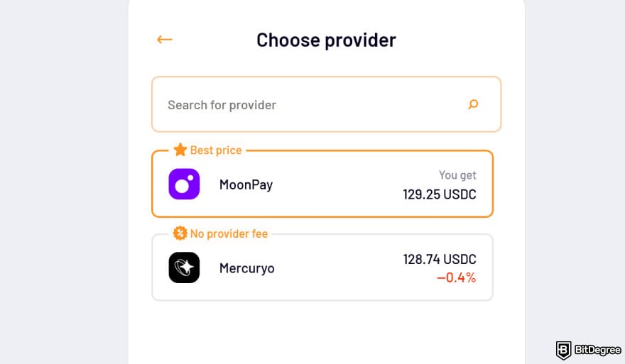Click the MoonPay purple logo
Viewport: 625px width, 364px height.
point(184,184)
